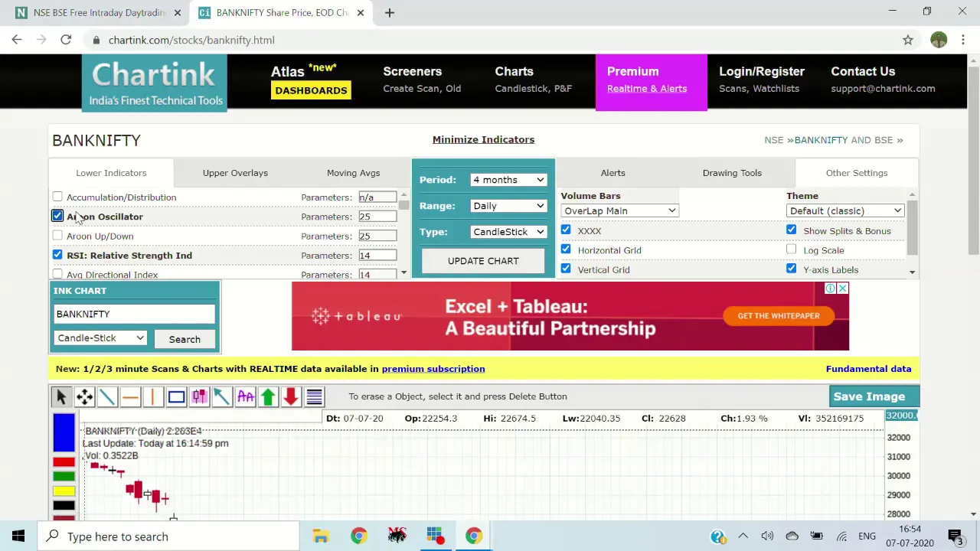This screenshot has height=551, width=980.
Task: Choose the horizontal line drawing tool
Action: pos(130,396)
